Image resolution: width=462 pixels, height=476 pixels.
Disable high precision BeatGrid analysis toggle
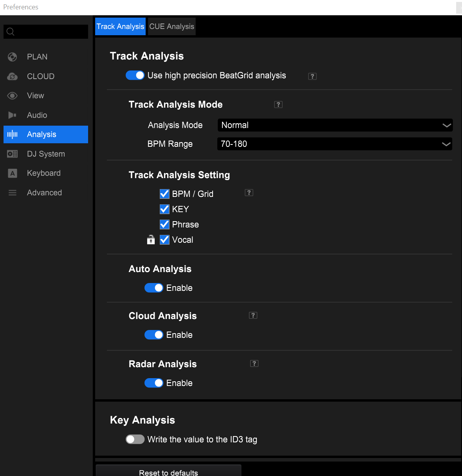tap(135, 75)
